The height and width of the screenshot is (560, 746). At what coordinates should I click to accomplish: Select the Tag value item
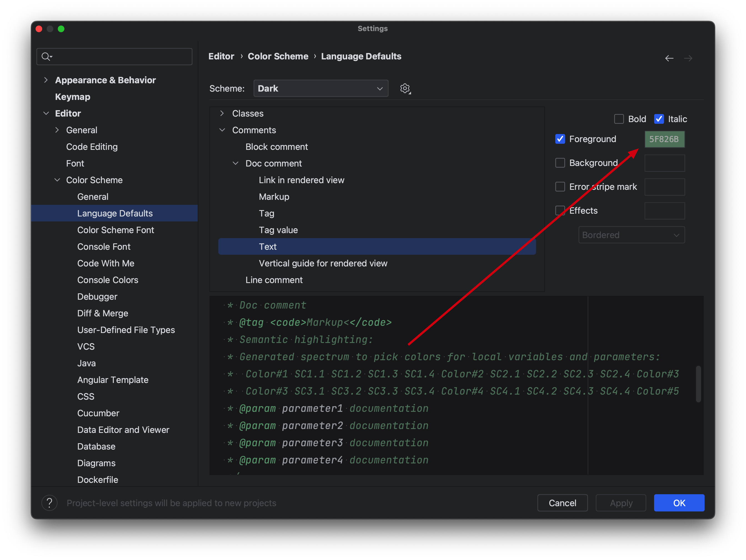click(278, 230)
